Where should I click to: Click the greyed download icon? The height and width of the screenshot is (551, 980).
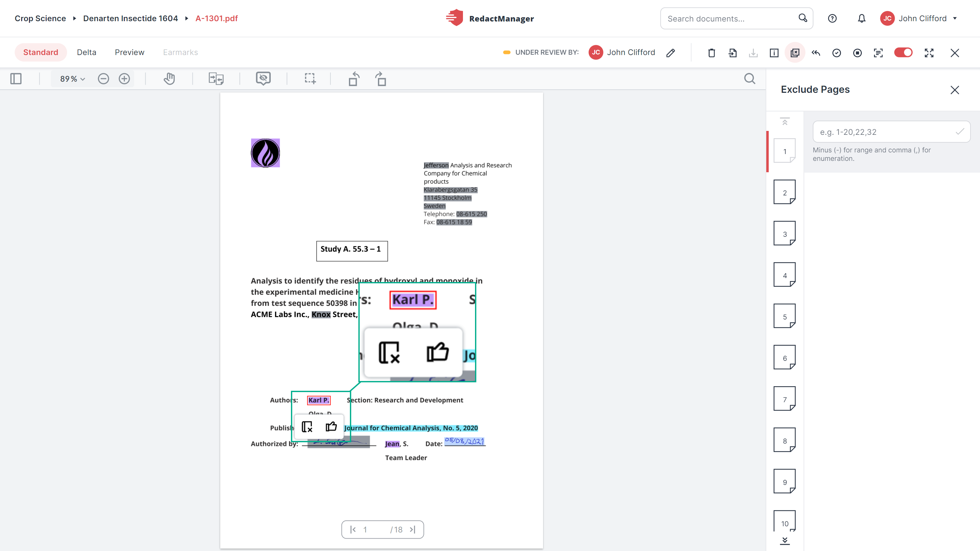pyautogui.click(x=753, y=52)
